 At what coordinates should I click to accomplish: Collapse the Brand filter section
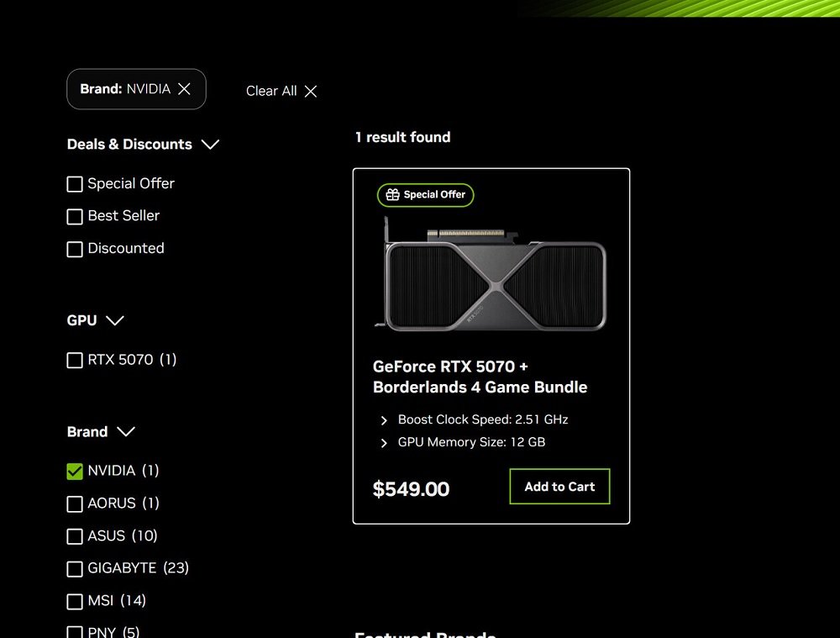pos(126,432)
